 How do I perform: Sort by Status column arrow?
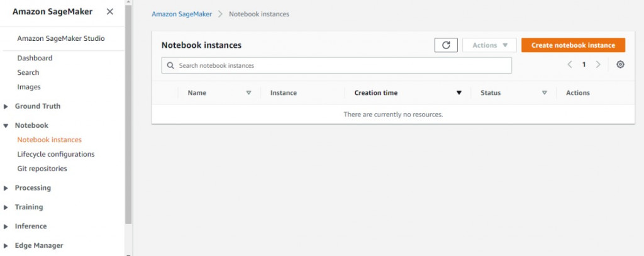(x=545, y=93)
